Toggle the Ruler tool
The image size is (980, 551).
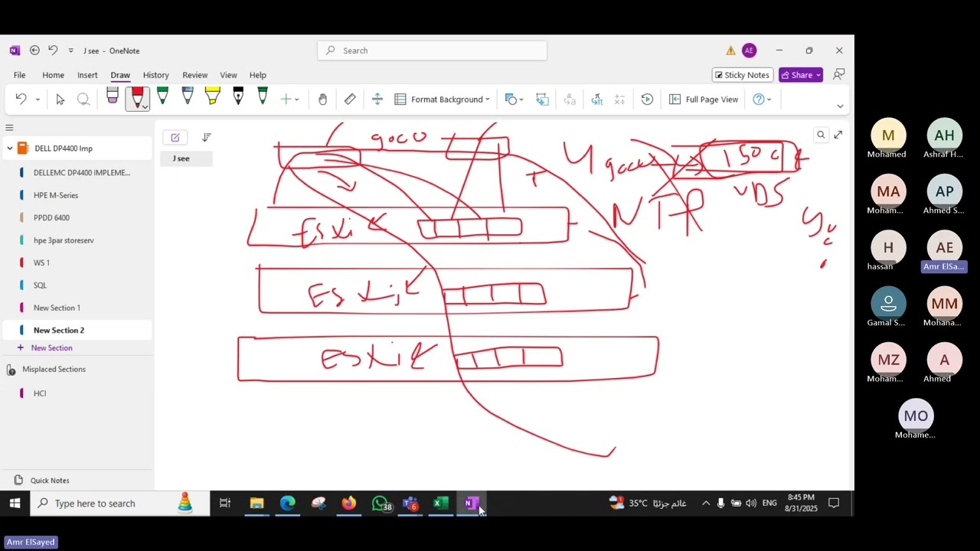(350, 99)
